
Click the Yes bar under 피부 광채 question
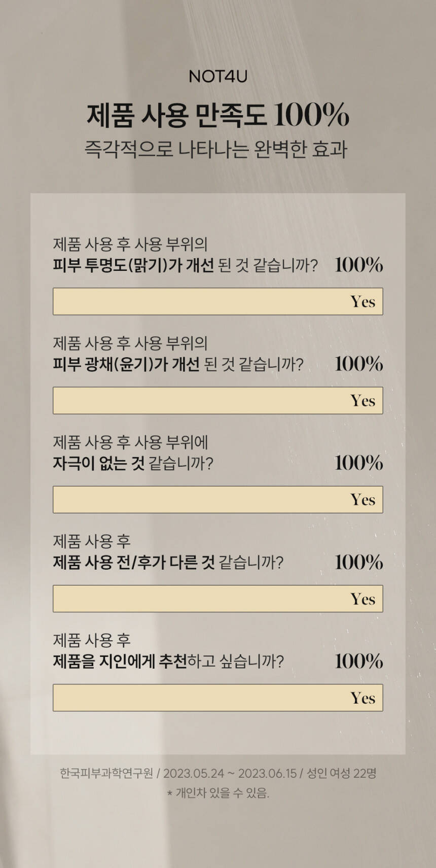pyautogui.click(x=218, y=401)
